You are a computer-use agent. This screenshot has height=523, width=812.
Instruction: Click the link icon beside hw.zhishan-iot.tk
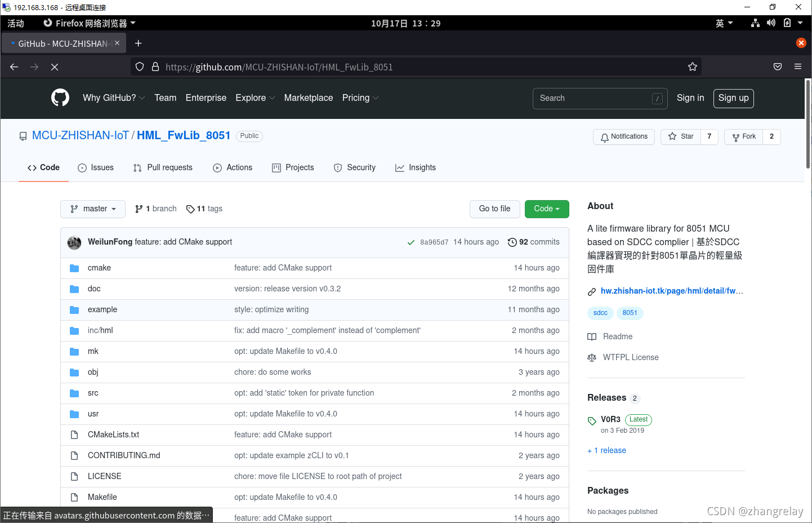[592, 291]
